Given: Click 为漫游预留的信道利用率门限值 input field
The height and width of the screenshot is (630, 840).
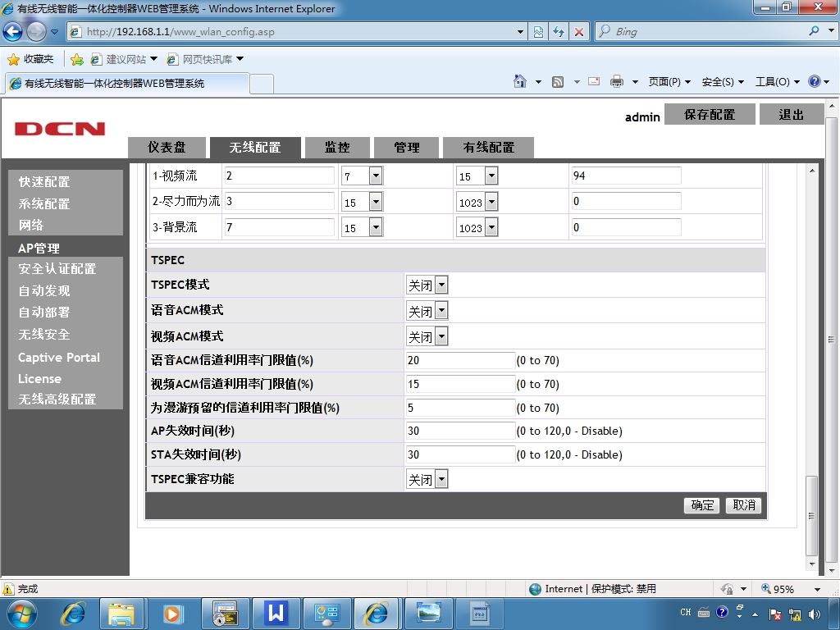Looking at the screenshot, I should (x=461, y=408).
